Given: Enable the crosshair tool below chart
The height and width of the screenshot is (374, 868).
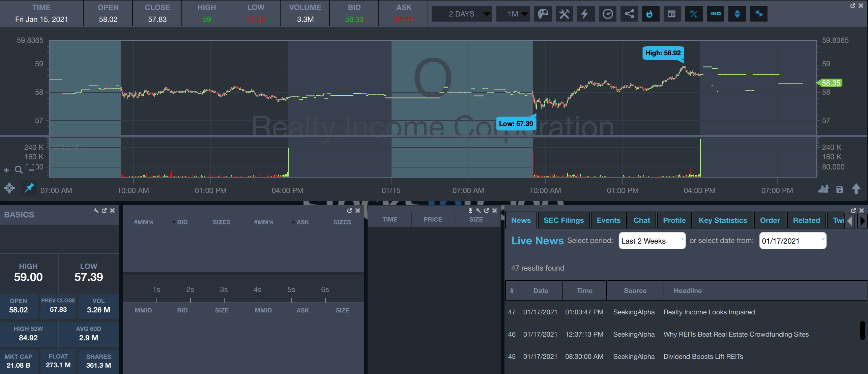Looking at the screenshot, I should click(x=9, y=188).
